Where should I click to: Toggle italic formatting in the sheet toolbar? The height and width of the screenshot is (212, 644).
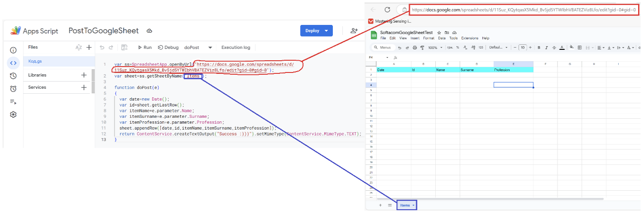tap(547, 47)
